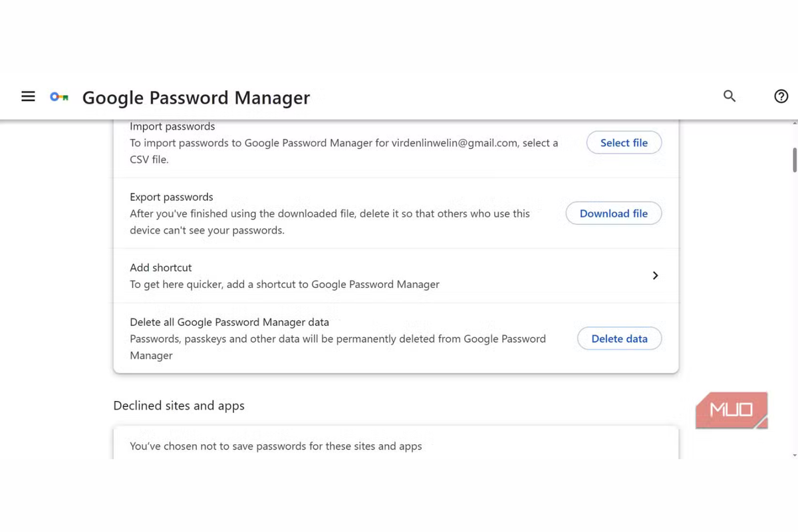Click the Google Password Manager key logo
The height and width of the screenshot is (532, 798).
pyautogui.click(x=59, y=97)
